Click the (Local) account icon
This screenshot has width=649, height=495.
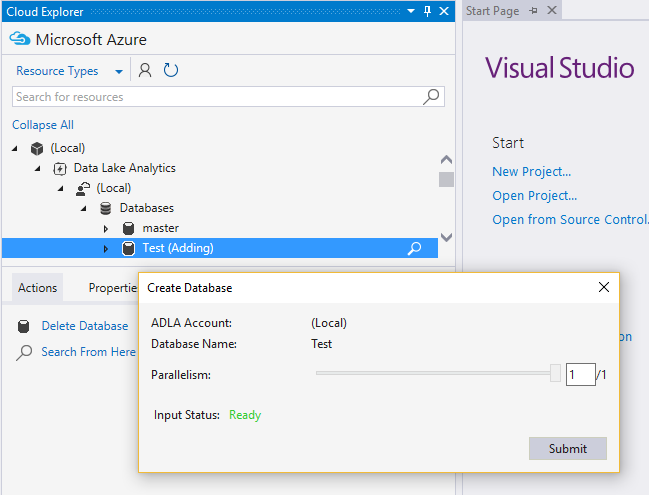83,189
